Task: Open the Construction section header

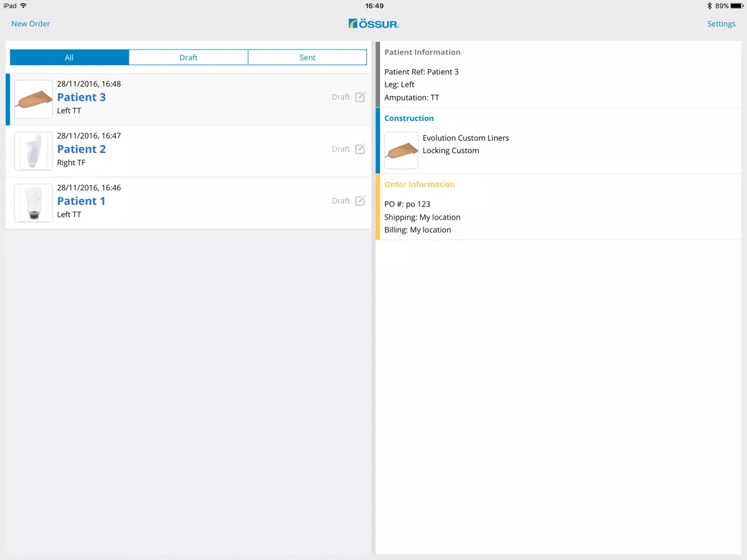Action: (x=409, y=118)
